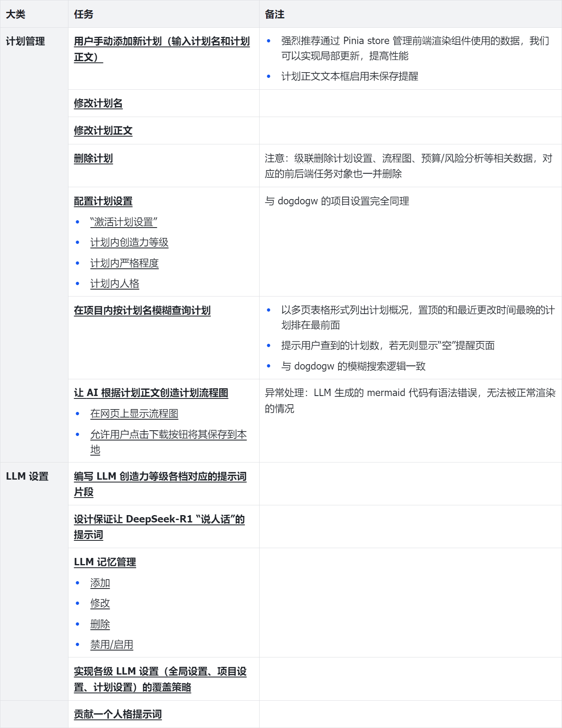Click note 与 dogdogw 的模糊搜索逻辑一致

[353, 366]
